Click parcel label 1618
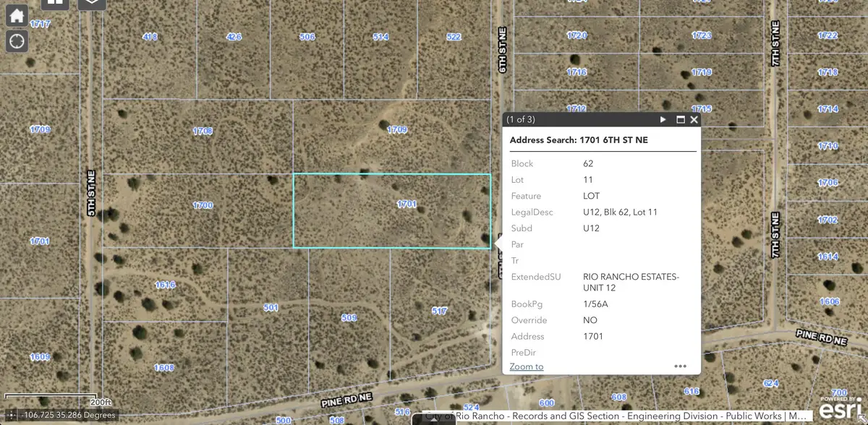Viewport: 868px width, 425px height. click(x=165, y=285)
